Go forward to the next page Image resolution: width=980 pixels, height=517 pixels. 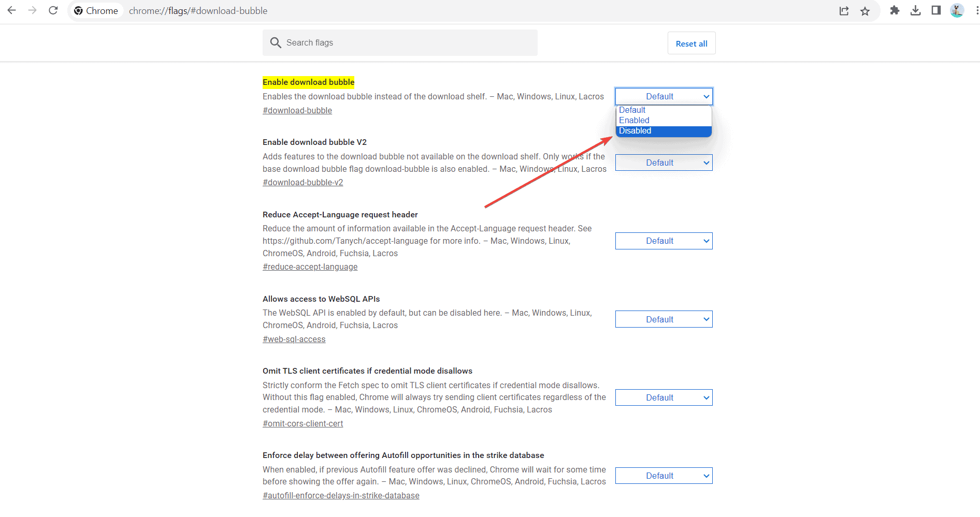[32, 10]
